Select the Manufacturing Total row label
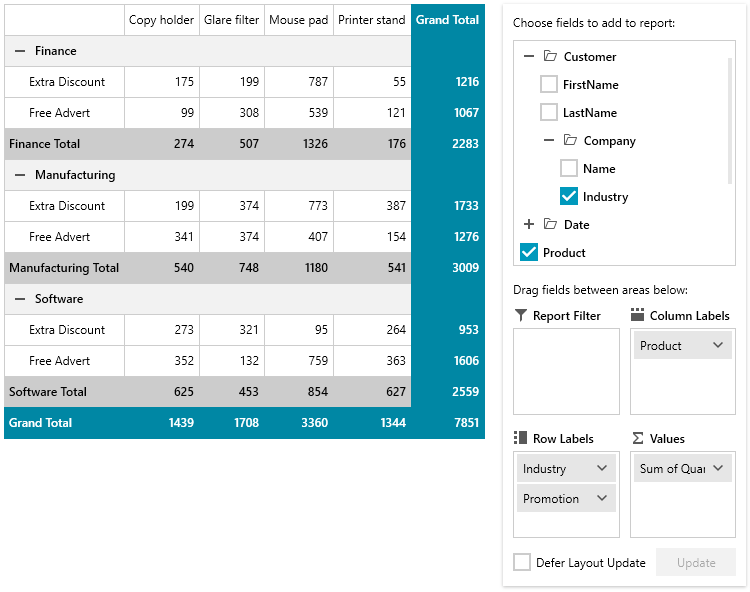 pyautogui.click(x=64, y=268)
